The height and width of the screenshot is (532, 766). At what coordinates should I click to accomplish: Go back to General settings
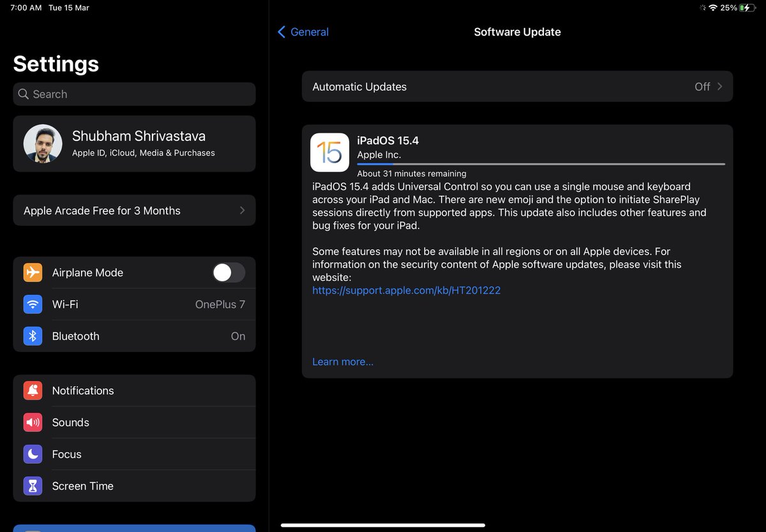click(x=303, y=32)
